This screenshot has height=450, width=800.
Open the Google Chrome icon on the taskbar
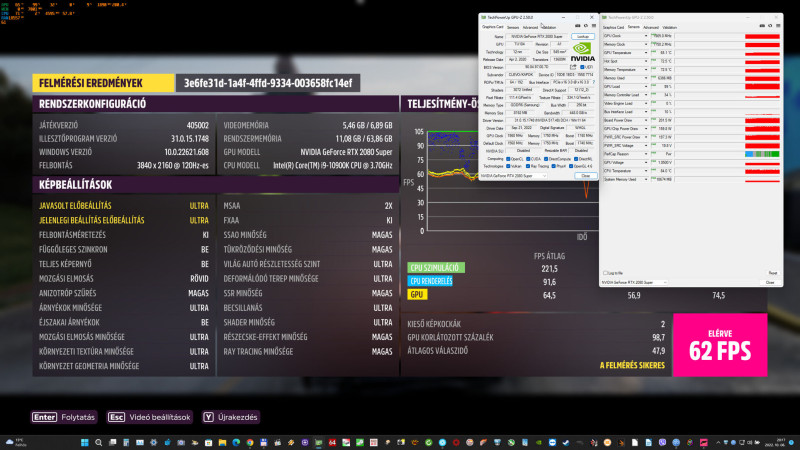250,442
